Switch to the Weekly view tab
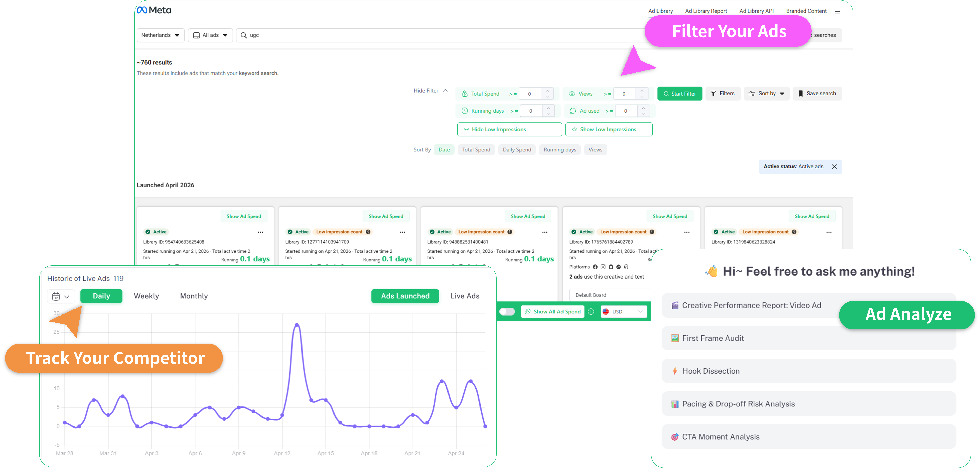This screenshot has height=468, width=980. coord(146,296)
